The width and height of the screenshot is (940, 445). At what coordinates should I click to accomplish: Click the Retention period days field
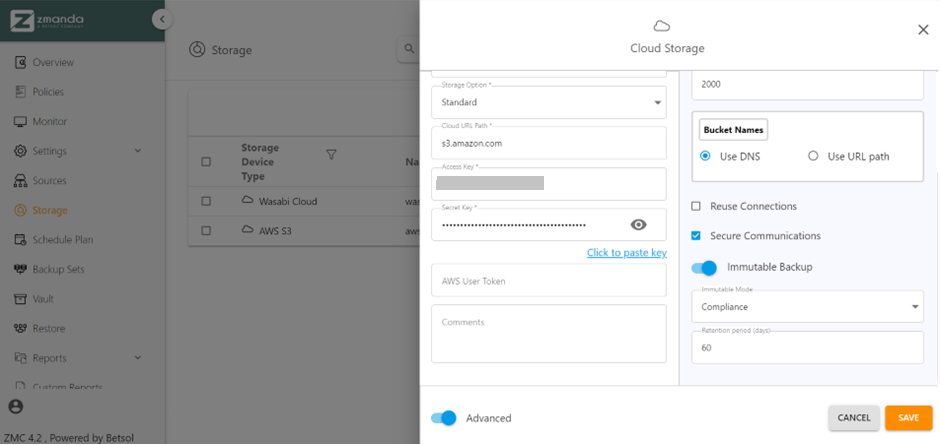coord(808,347)
